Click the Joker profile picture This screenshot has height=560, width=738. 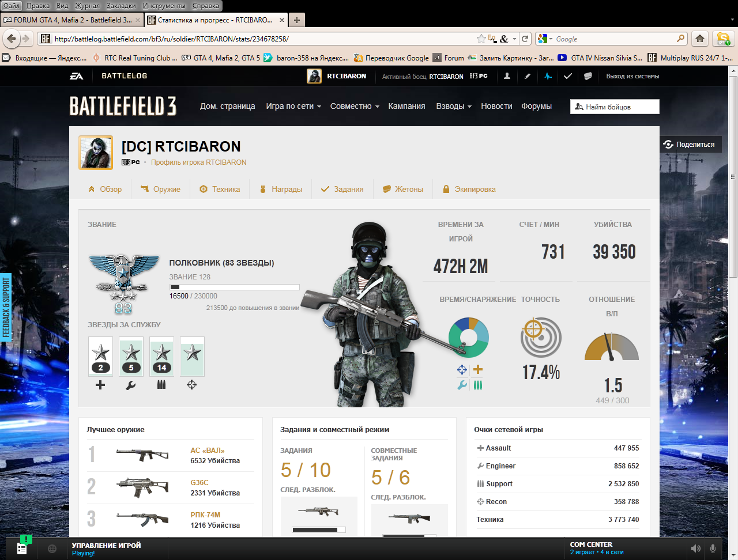pos(96,153)
